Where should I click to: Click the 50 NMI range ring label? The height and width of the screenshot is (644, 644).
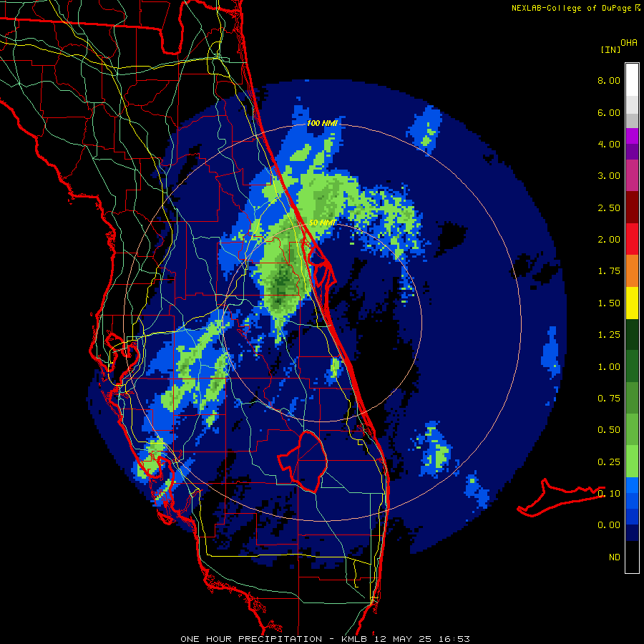click(323, 223)
